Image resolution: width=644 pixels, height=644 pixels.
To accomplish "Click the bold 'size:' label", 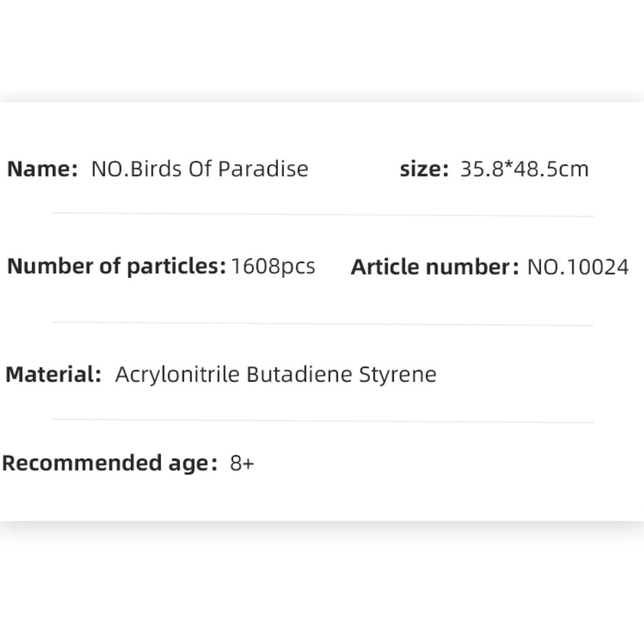I will [425, 169].
